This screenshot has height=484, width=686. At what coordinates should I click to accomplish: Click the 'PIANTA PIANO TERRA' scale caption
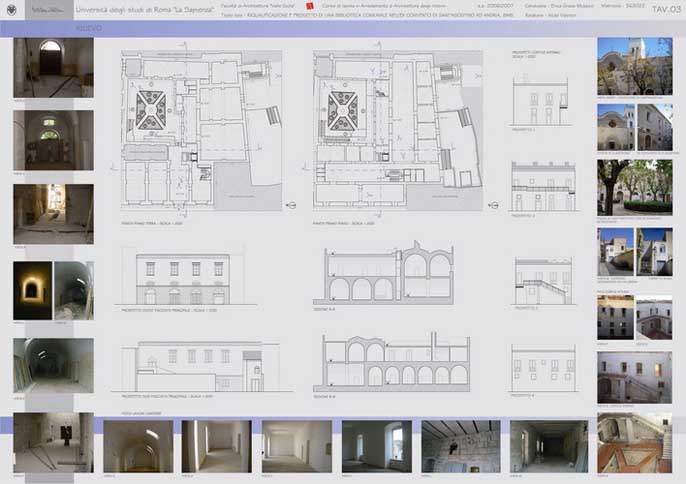tap(152, 223)
